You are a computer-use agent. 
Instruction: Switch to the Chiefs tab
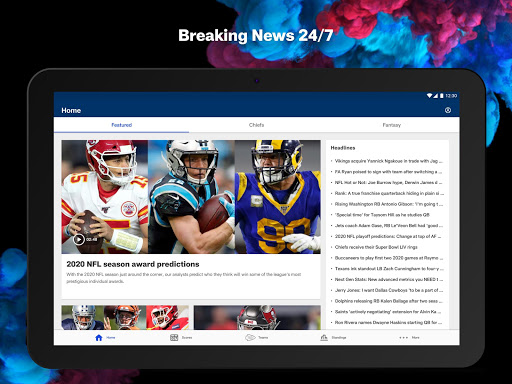256,125
